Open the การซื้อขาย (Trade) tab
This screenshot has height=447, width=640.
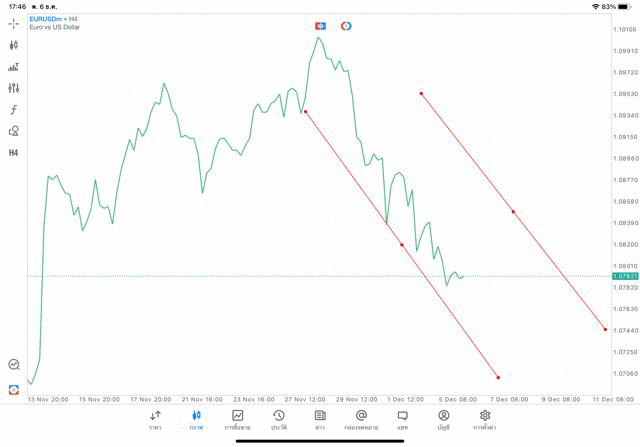238,420
